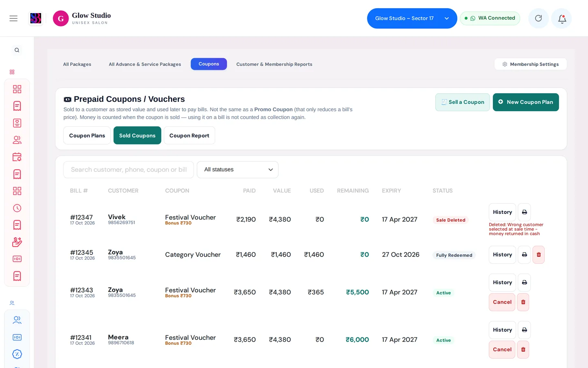Click customer name Vivek
This screenshot has width=588, height=368.
117,217
